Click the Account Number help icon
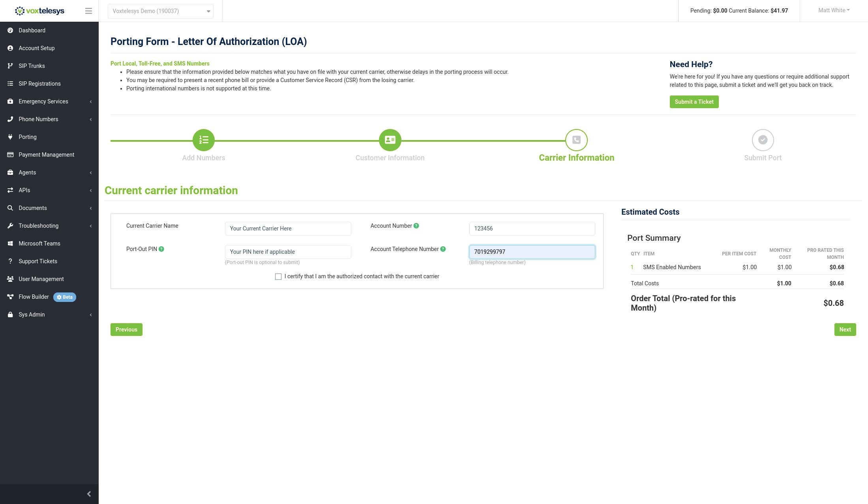The width and height of the screenshot is (868, 504). [x=416, y=226]
